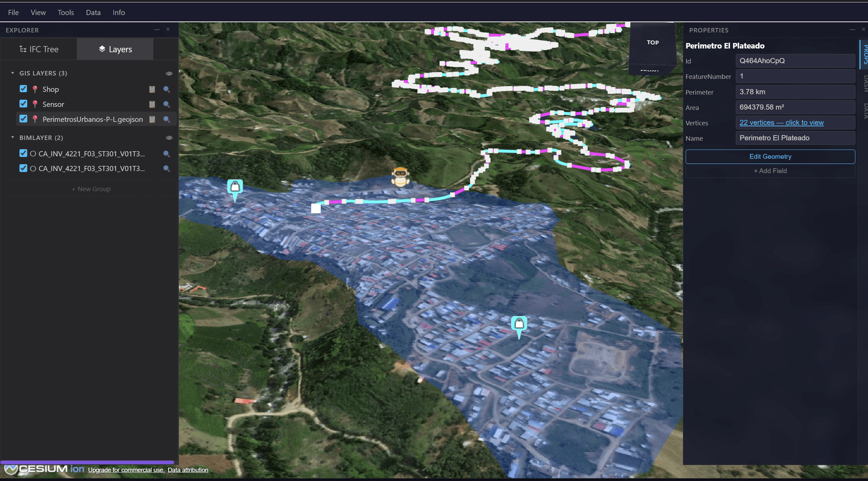Zoom to first CA_INV_4221 BIM model
The width and height of the screenshot is (868, 481).
[167, 154]
